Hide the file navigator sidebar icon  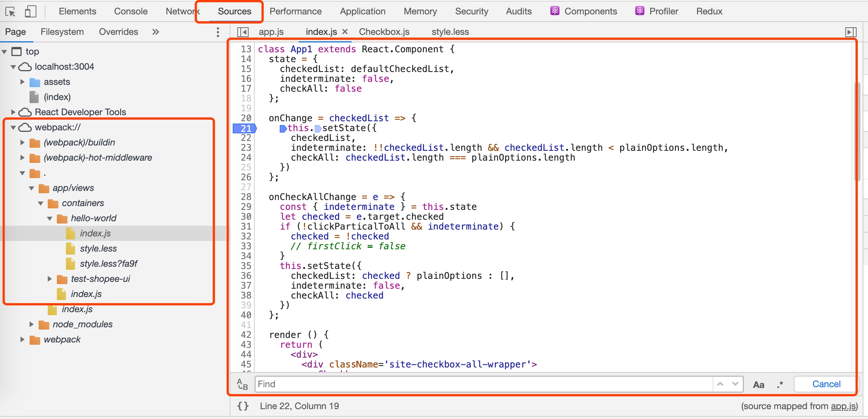point(243,32)
